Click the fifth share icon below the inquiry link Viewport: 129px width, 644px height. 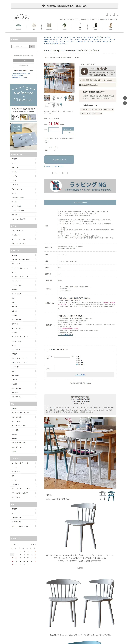click(x=67, y=173)
